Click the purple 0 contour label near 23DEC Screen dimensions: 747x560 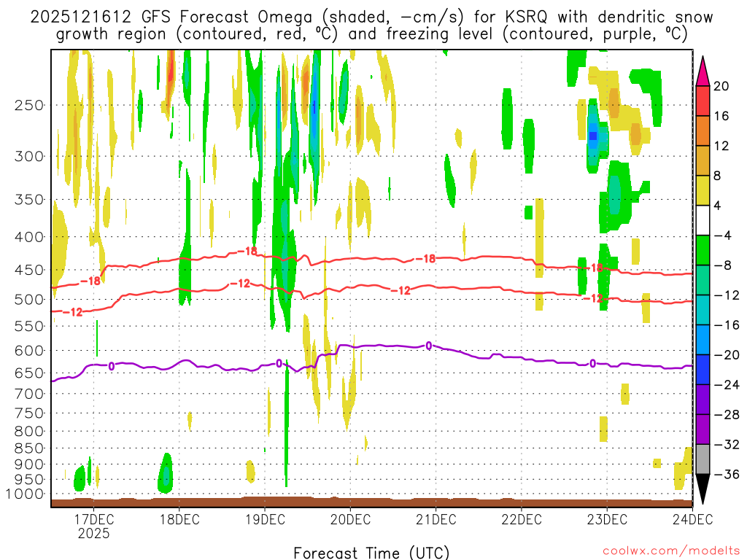(x=592, y=364)
